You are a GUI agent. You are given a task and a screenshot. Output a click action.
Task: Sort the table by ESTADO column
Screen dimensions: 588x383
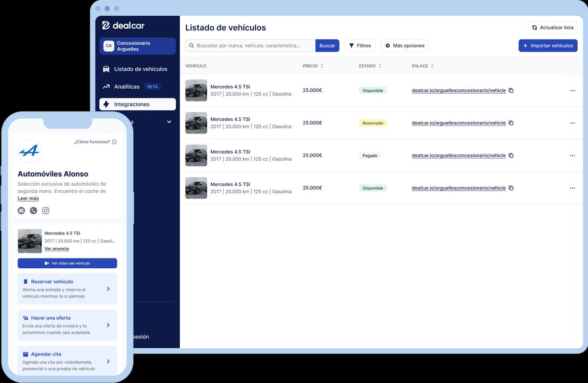pos(370,66)
